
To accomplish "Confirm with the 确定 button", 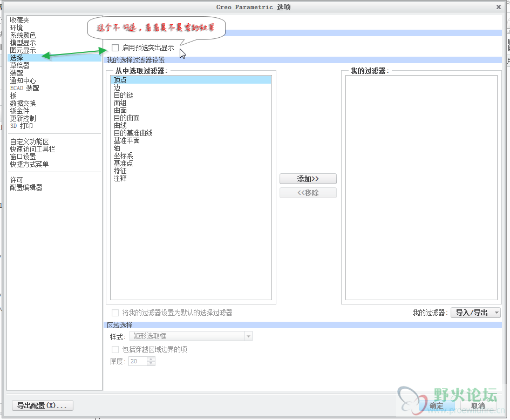I will tap(436, 405).
